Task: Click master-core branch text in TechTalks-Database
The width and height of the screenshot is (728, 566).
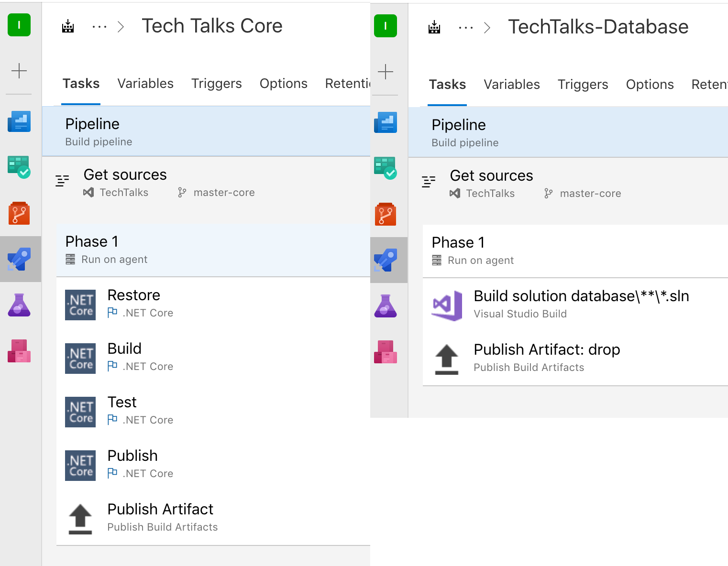Action: (590, 194)
